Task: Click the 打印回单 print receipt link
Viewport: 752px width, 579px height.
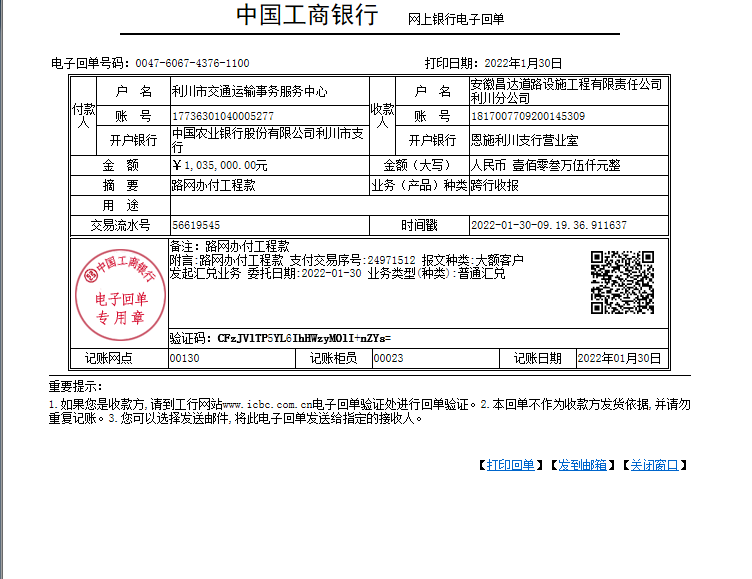Action: [x=511, y=465]
